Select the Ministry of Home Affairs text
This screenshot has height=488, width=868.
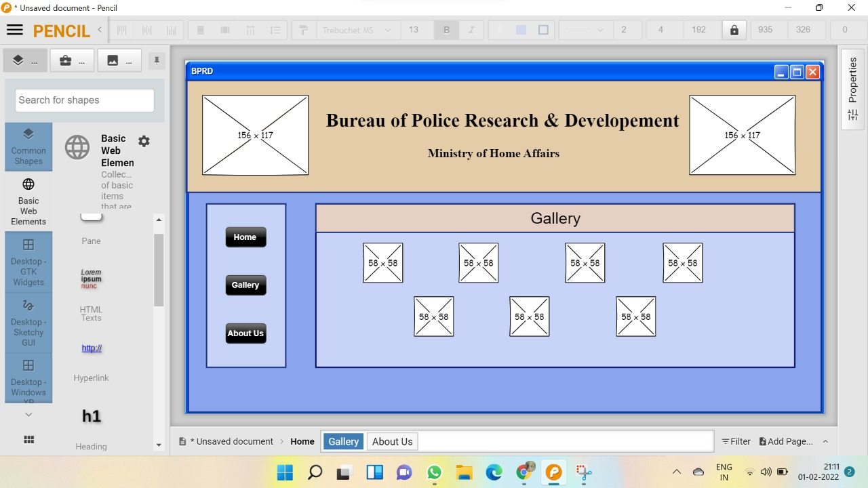494,153
